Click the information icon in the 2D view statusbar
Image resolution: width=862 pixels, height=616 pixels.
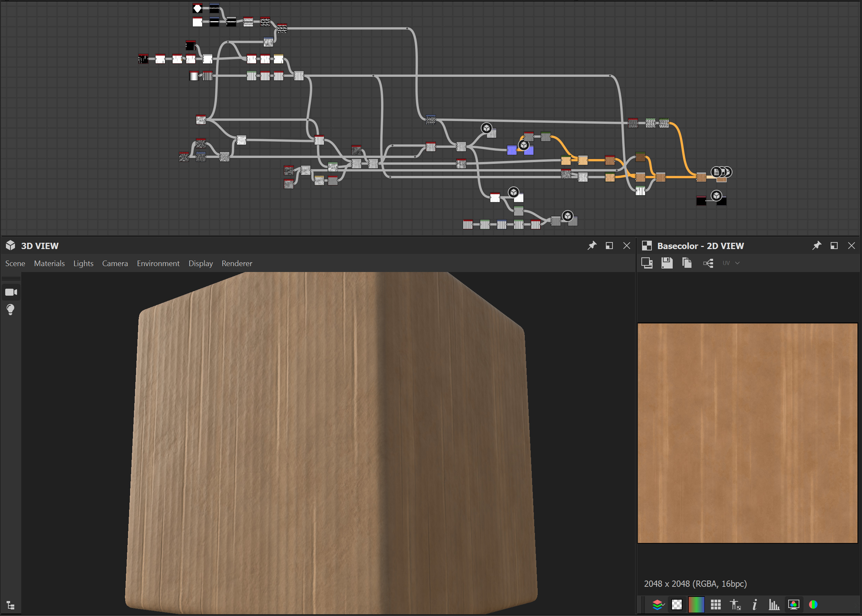click(755, 605)
